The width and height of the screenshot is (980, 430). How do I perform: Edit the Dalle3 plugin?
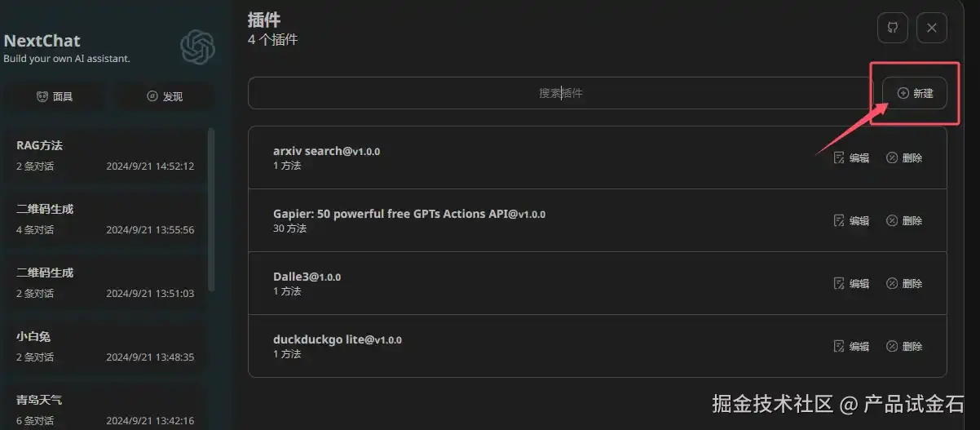click(x=851, y=284)
